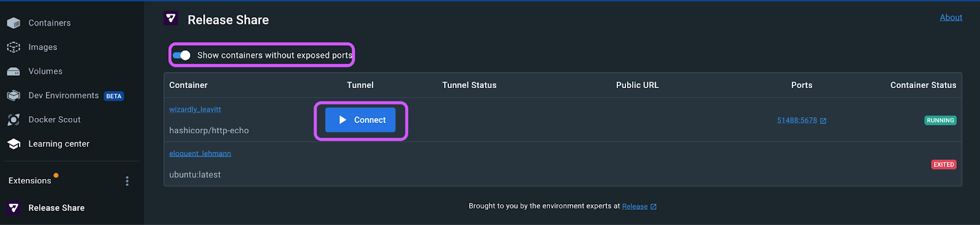The width and height of the screenshot is (980, 225).
Task: Open the Docker Scout icon
Action: point(13,120)
